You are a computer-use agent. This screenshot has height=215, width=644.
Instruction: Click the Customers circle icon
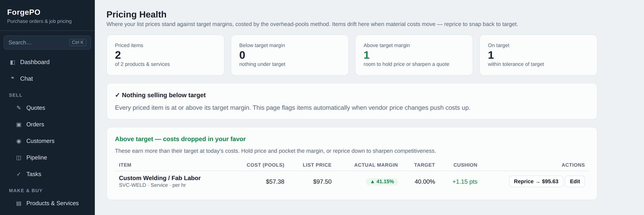click(19, 141)
